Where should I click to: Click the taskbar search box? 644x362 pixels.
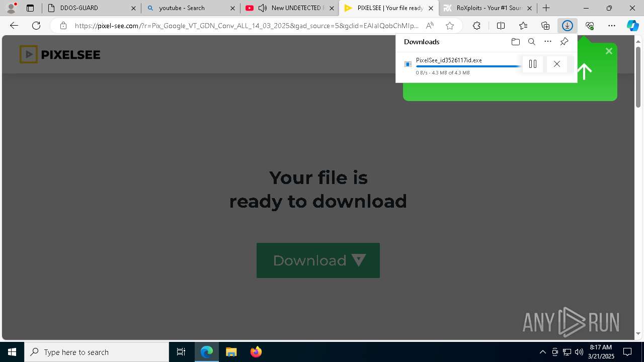(x=97, y=352)
